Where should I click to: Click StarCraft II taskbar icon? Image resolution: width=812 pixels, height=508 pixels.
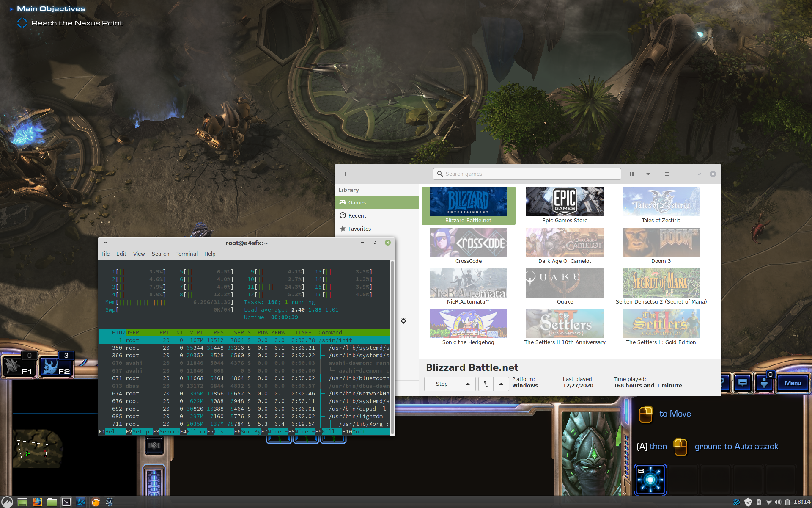[x=110, y=502]
